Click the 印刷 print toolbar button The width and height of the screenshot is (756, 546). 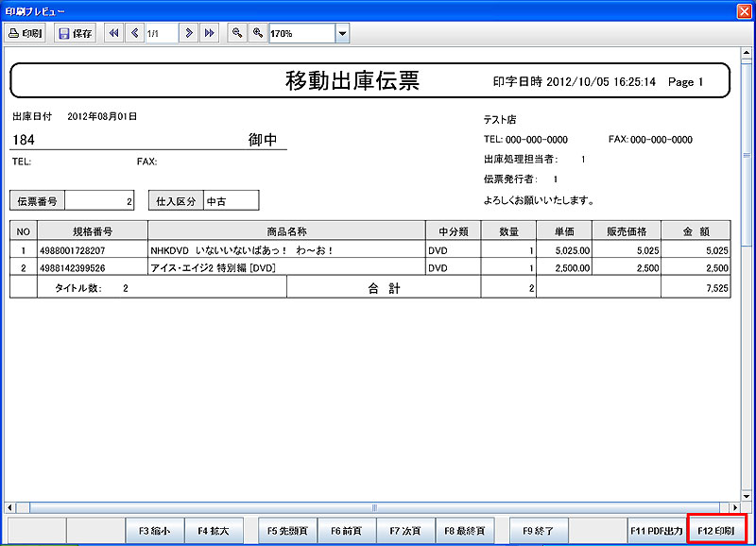pyautogui.click(x=26, y=33)
